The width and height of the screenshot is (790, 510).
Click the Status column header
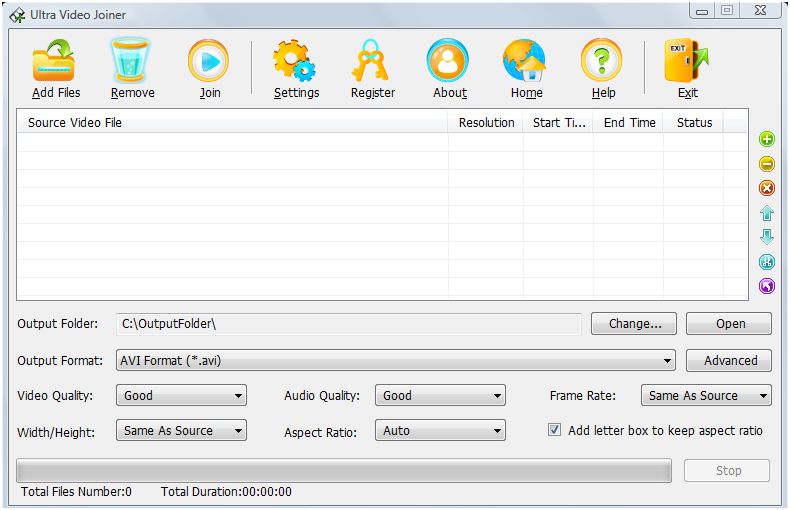click(x=693, y=122)
